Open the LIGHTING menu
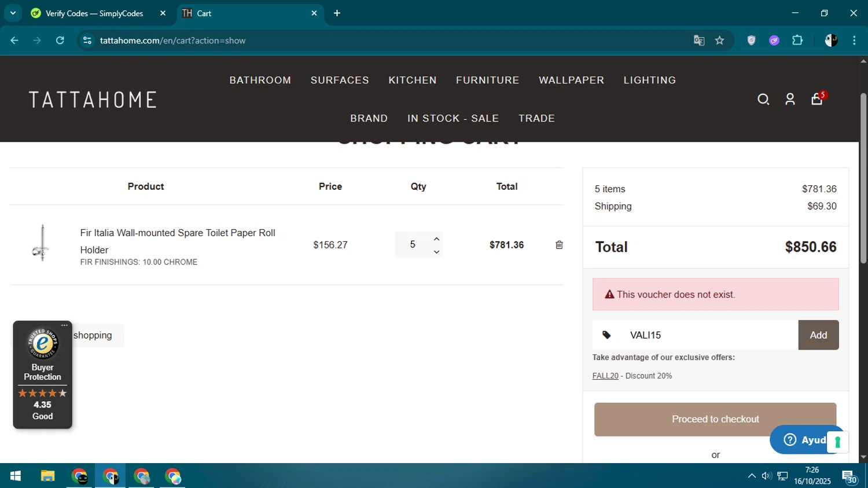The height and width of the screenshot is (488, 868). (649, 80)
